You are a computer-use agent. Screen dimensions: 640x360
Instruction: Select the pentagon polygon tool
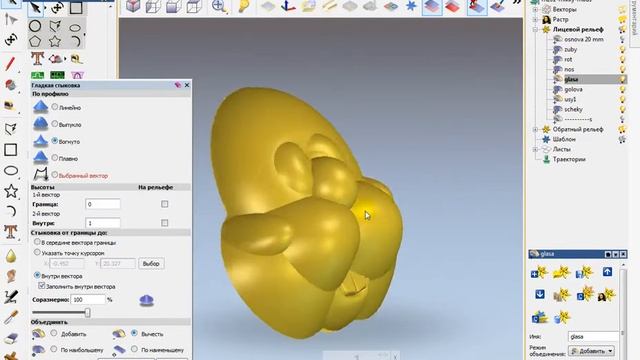pos(35,41)
